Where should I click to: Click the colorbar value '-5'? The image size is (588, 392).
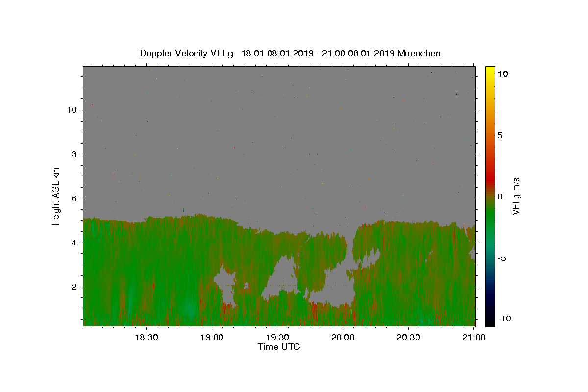pyautogui.click(x=502, y=258)
